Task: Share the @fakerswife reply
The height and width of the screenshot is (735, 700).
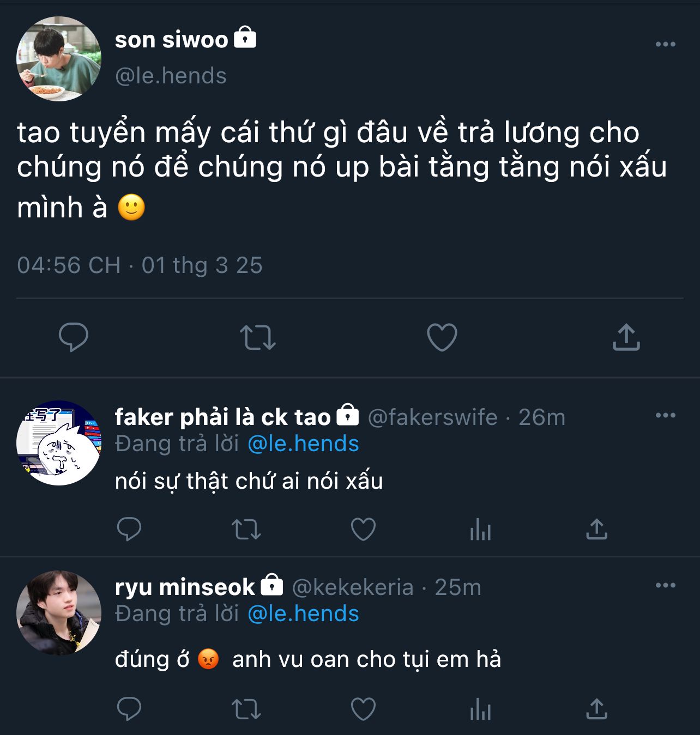Action: [596, 529]
